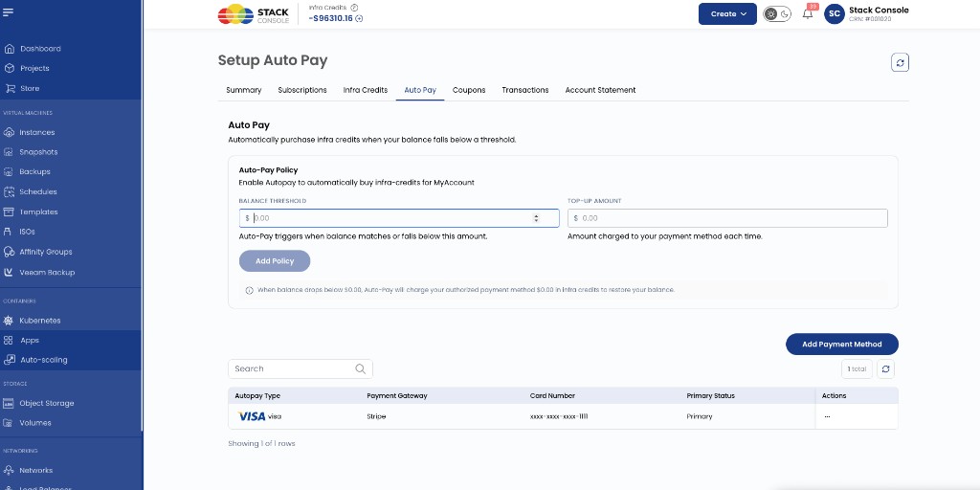This screenshot has width=980, height=490.
Task: Open Auto-scaling sidebar item
Action: tap(43, 360)
